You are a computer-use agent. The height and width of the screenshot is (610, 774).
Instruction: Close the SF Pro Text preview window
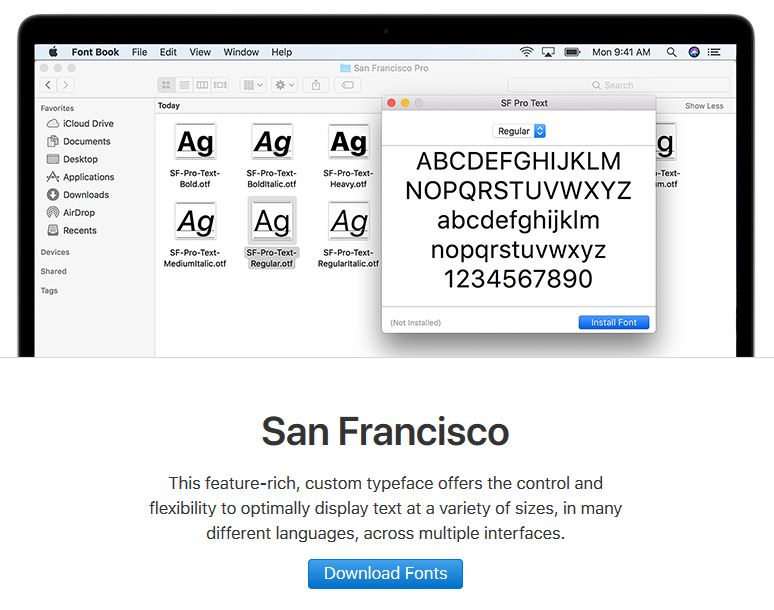[x=391, y=103]
